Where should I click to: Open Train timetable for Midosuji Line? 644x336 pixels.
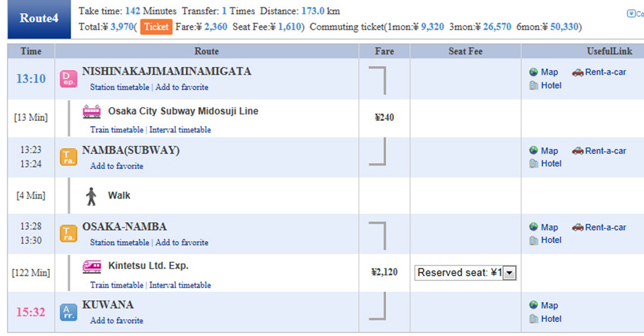click(117, 130)
